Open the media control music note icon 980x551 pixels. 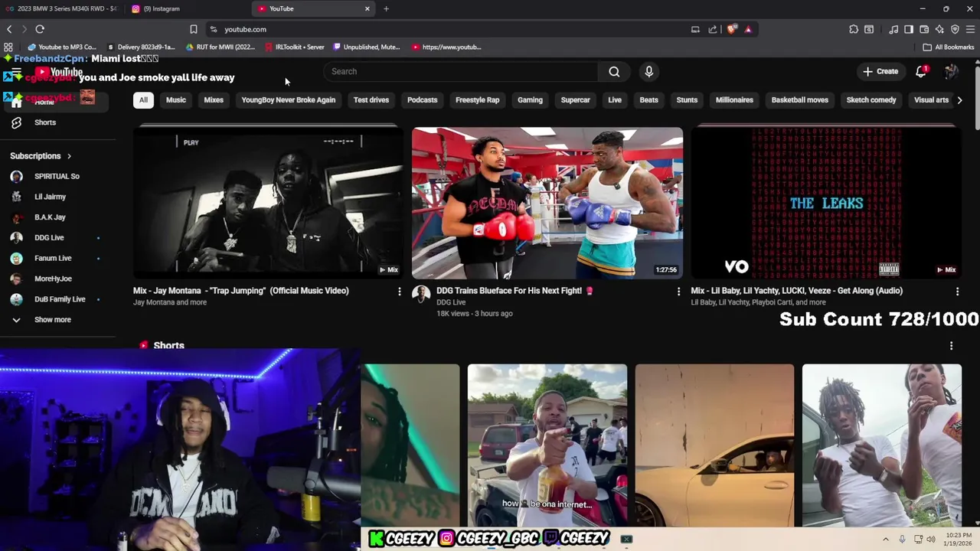893,29
